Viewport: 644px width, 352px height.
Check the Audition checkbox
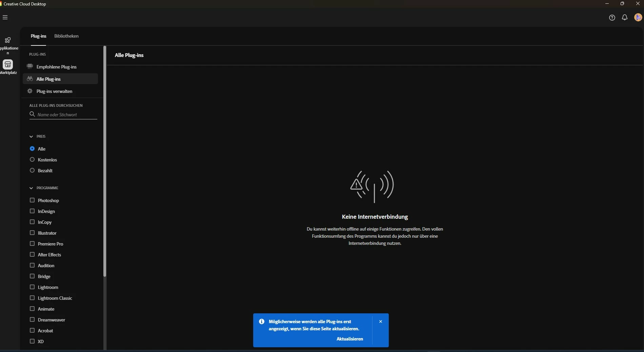(x=32, y=265)
